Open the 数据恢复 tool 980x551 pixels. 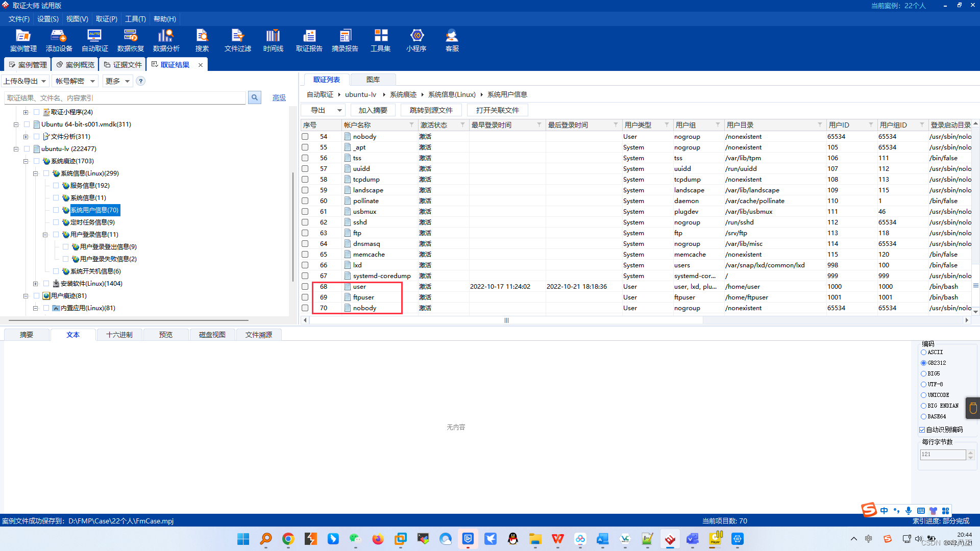pyautogui.click(x=131, y=40)
